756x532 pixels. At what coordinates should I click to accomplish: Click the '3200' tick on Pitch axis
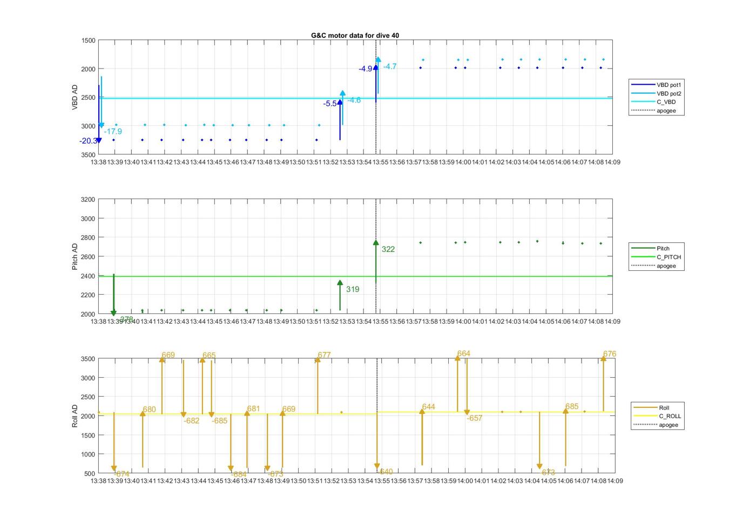(89, 200)
